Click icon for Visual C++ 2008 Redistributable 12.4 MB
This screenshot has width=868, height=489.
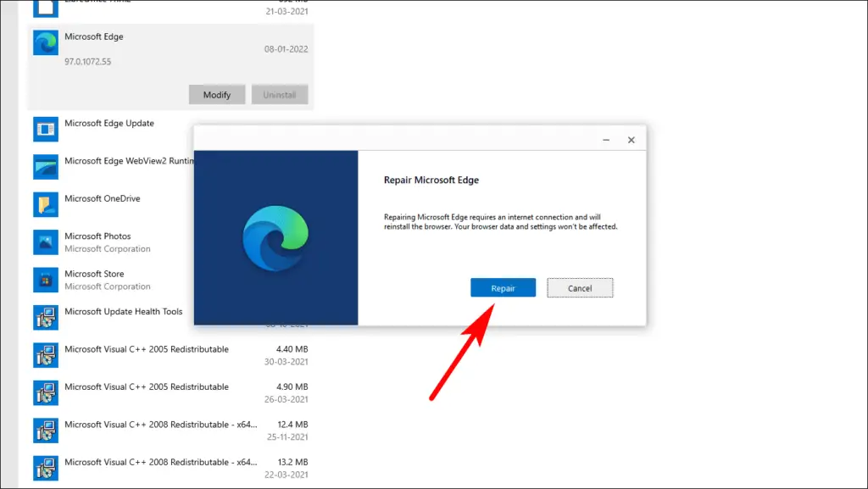(x=46, y=431)
